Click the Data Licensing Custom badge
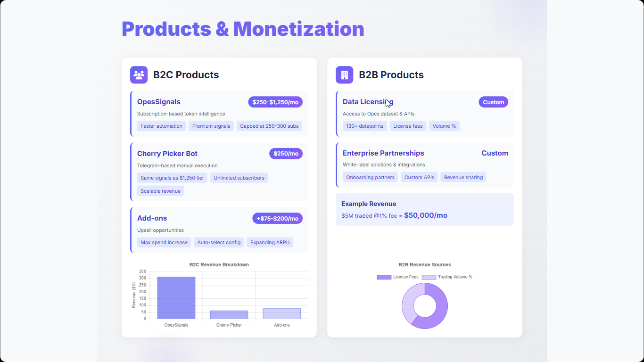644x362 pixels. click(x=493, y=102)
